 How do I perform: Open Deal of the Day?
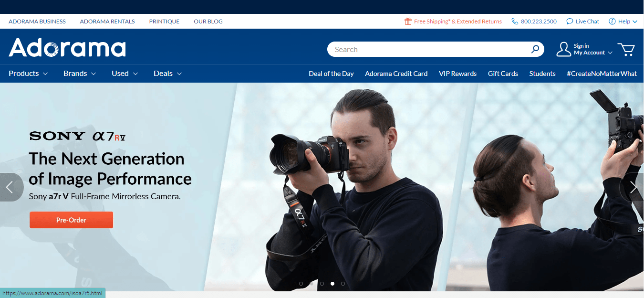click(x=331, y=74)
